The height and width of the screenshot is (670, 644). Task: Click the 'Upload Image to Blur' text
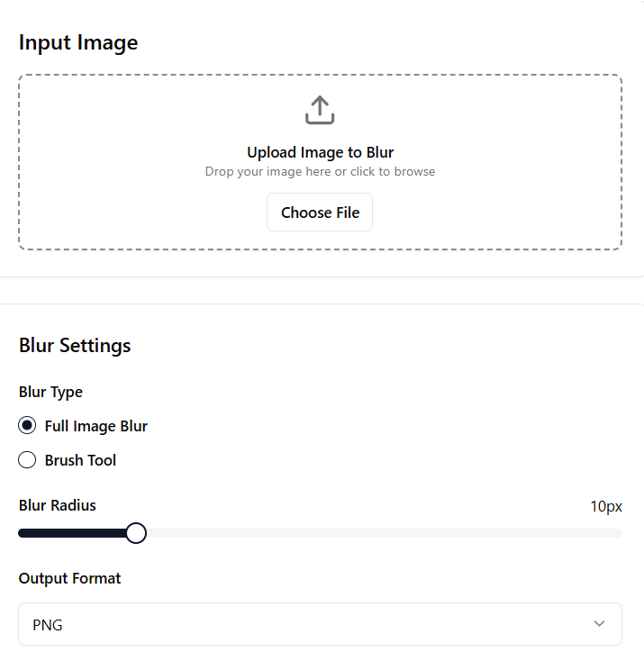320,152
